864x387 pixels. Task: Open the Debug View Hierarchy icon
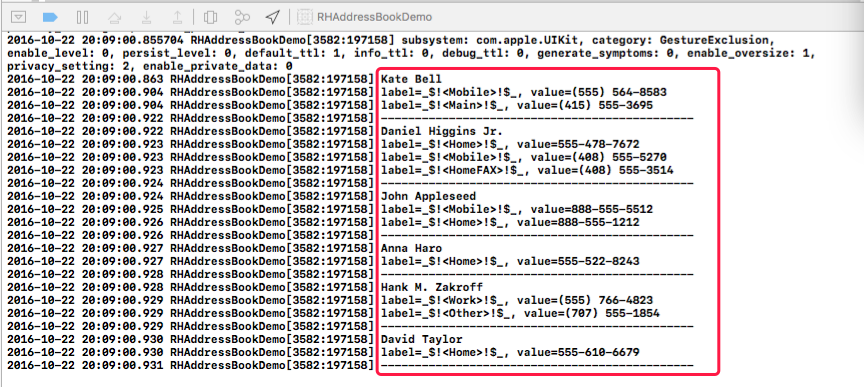click(x=210, y=17)
